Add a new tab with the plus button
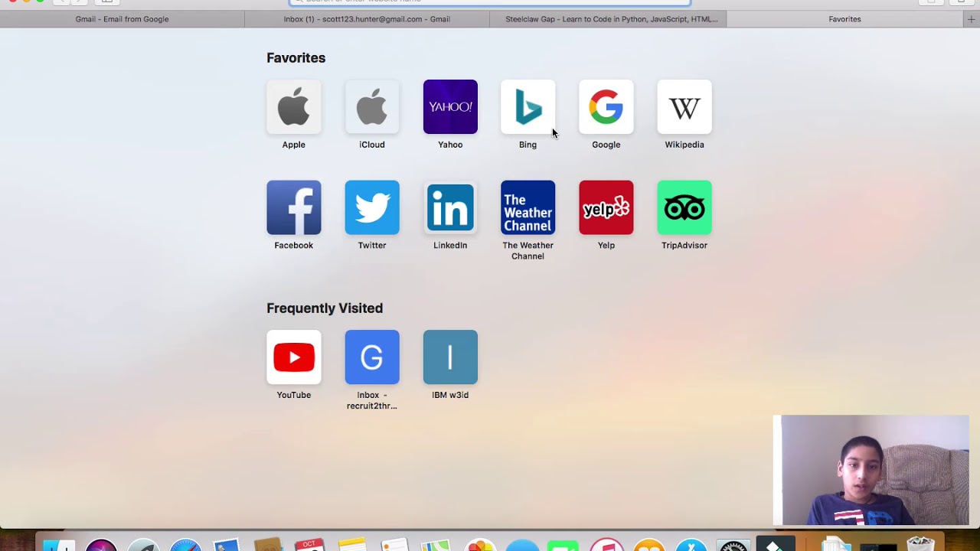Viewport: 980px width, 551px height. pyautogui.click(x=971, y=19)
